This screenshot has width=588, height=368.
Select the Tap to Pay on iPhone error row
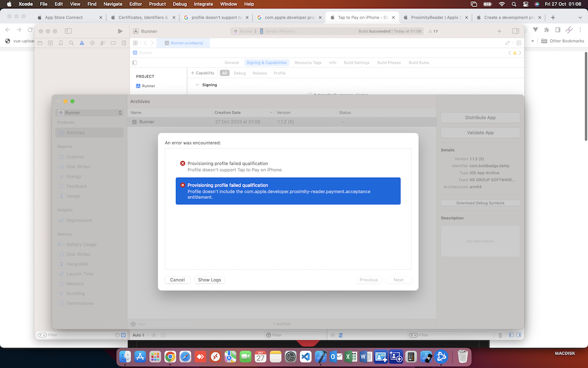pos(288,167)
